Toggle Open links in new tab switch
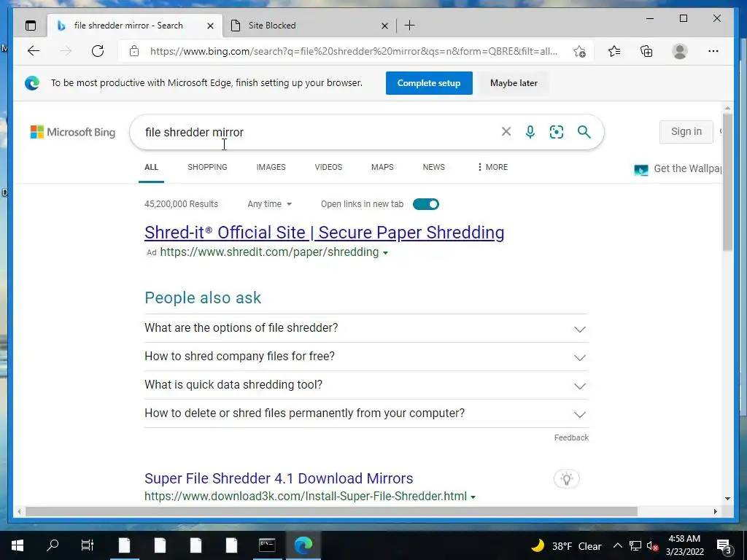747x560 pixels. [x=426, y=204]
